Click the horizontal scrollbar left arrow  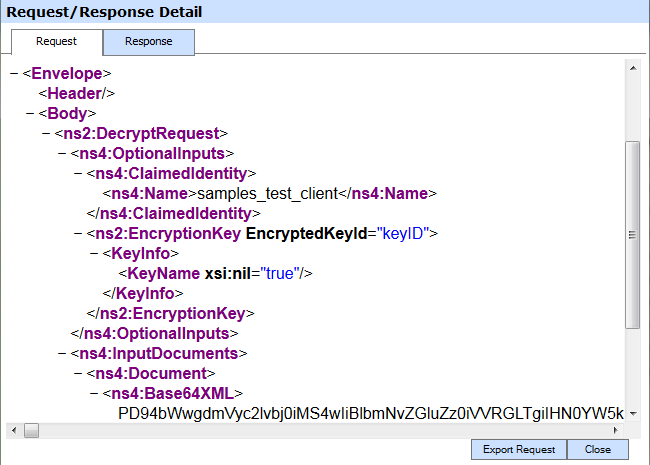[13, 430]
